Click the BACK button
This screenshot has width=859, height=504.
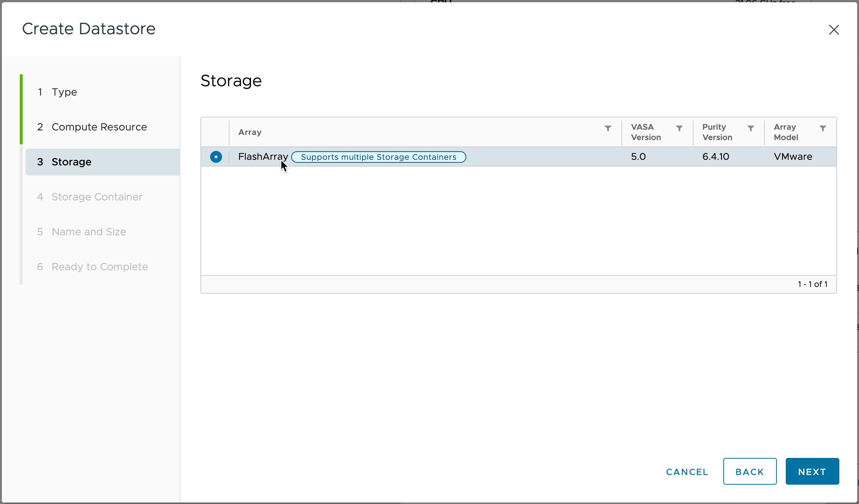(749, 471)
